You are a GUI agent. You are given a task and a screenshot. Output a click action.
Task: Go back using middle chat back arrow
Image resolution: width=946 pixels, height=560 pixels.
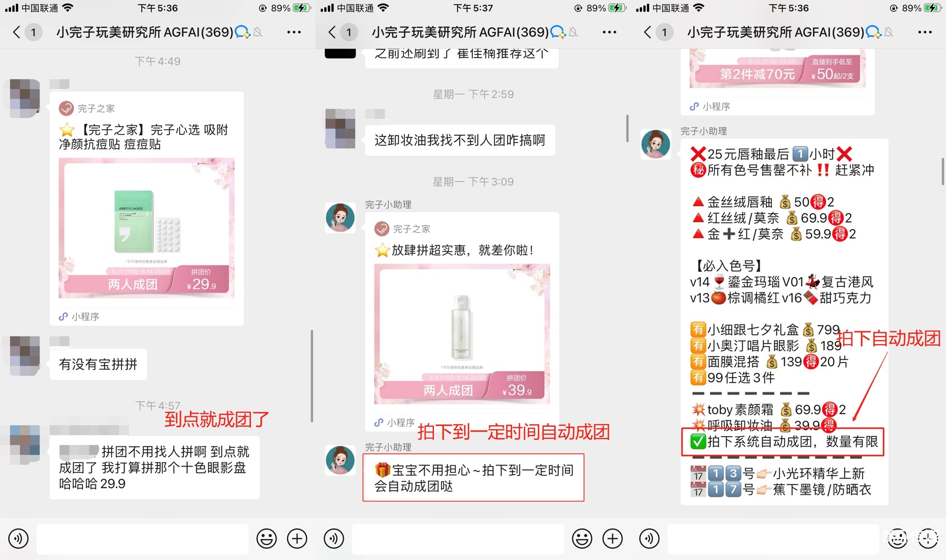[332, 32]
